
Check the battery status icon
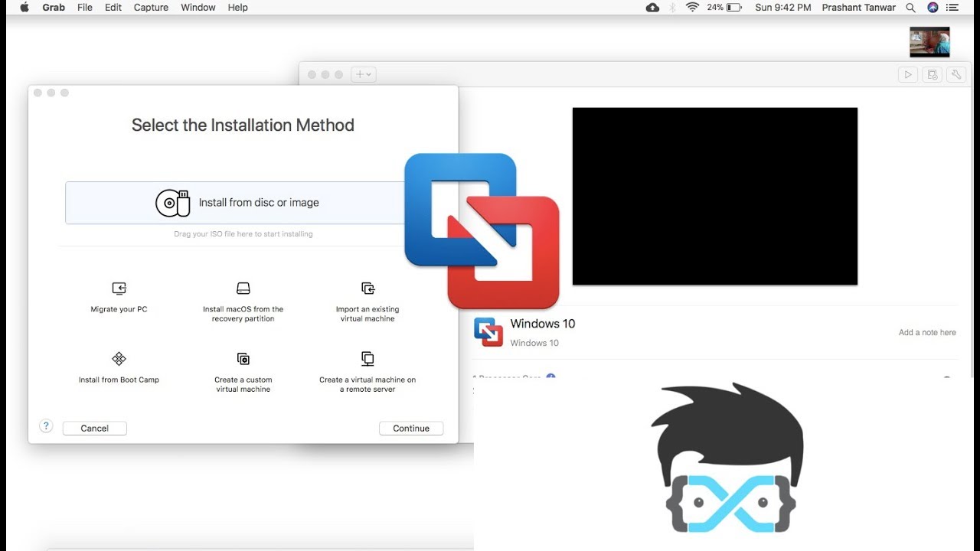[x=733, y=7]
